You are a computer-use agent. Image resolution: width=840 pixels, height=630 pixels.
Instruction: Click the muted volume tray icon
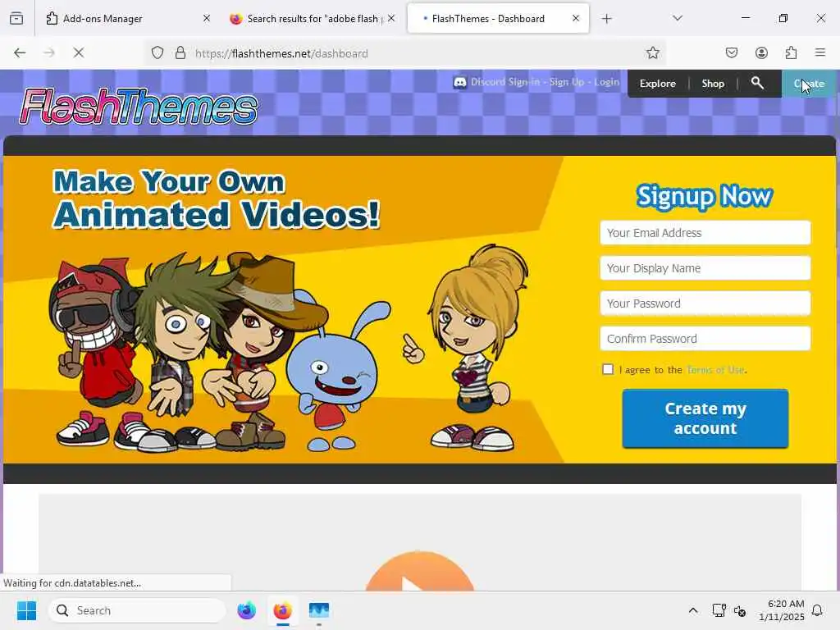(x=740, y=610)
